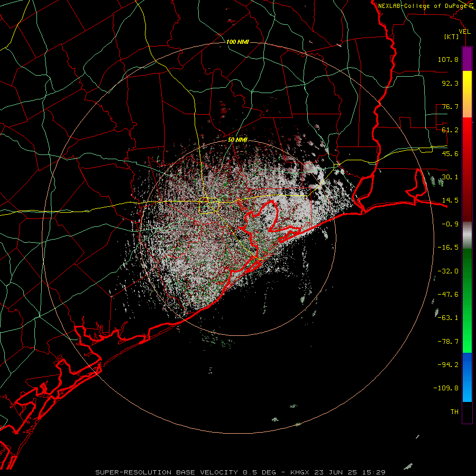Click the yellow highway loop around Houston
The width and height of the screenshot is (476, 476).
coord(209,205)
